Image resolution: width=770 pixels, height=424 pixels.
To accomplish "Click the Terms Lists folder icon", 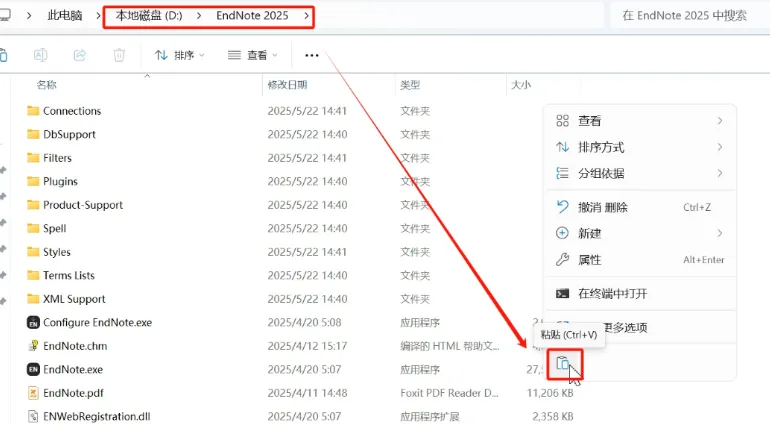I will pyautogui.click(x=33, y=275).
